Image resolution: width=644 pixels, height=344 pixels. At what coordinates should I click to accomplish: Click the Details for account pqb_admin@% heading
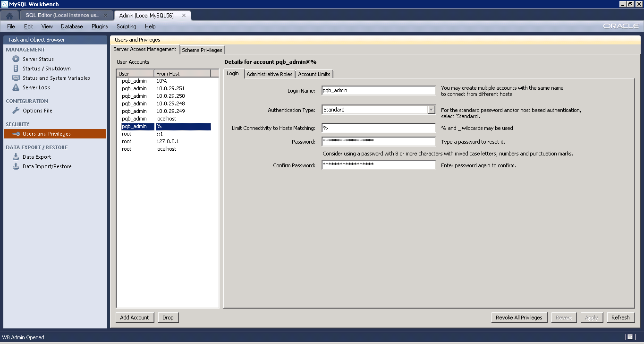(x=270, y=62)
